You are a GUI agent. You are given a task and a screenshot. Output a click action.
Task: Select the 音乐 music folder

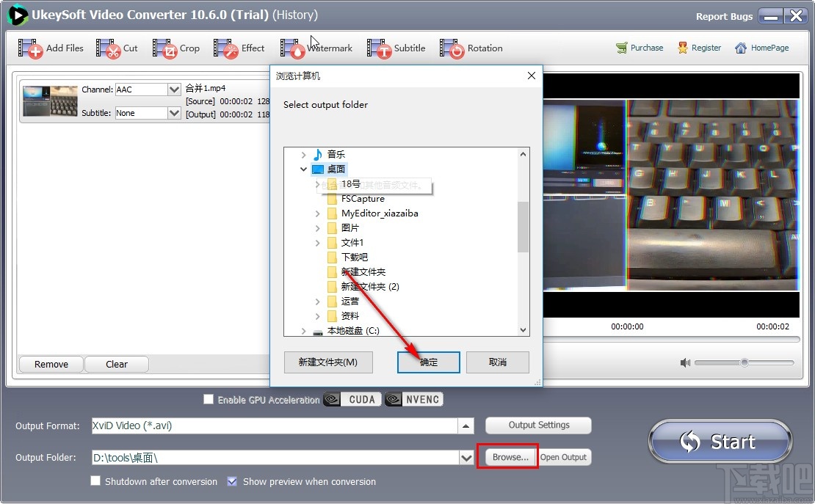pos(336,154)
